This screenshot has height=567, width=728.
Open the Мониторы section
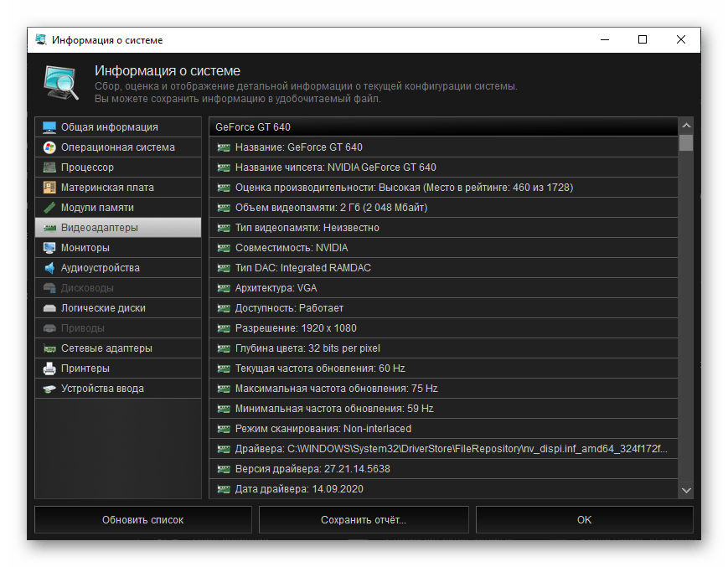(118, 248)
